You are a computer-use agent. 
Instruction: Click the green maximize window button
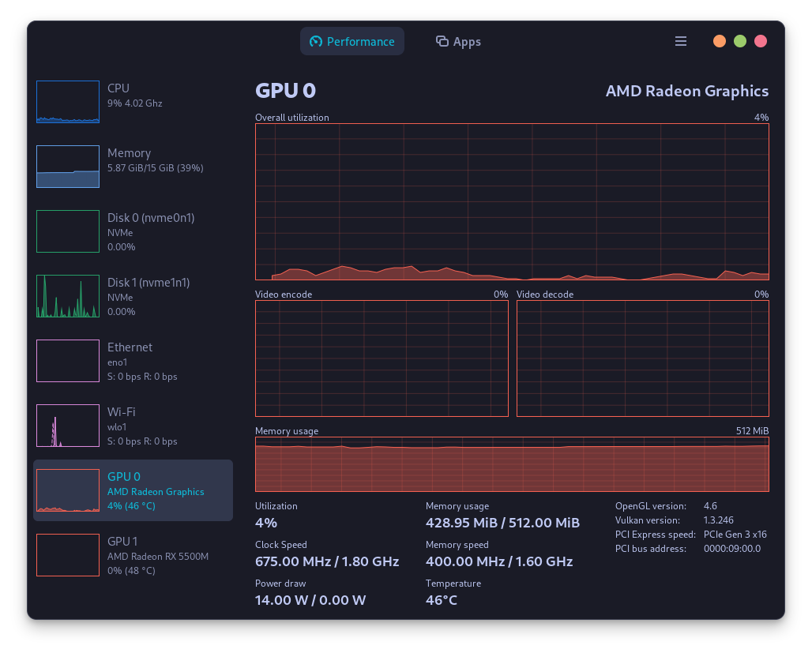pyautogui.click(x=739, y=40)
